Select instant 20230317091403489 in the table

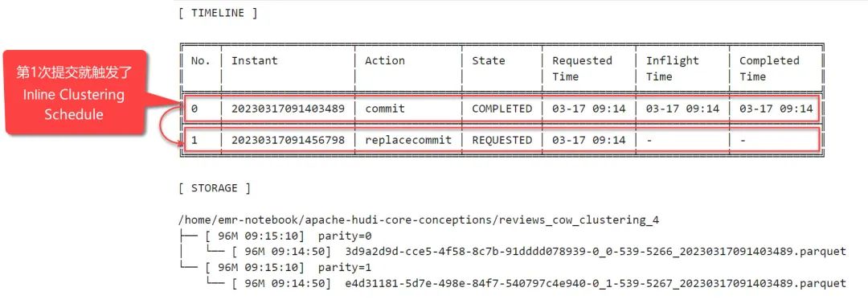point(288,109)
